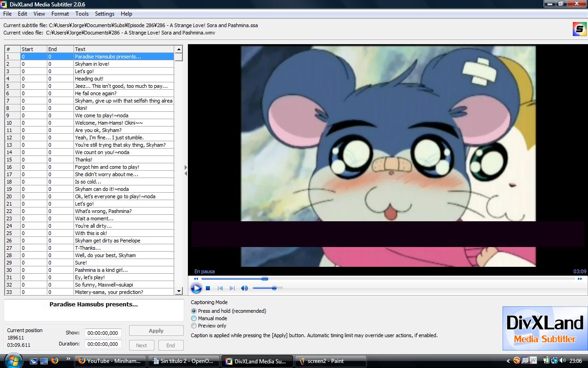Select subtitle line "Wait a moment..."

(90, 218)
